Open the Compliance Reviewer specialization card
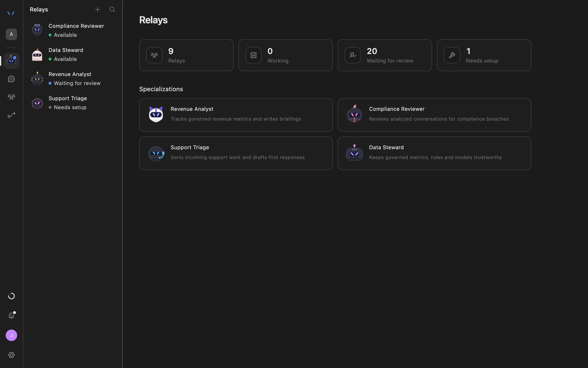588x368 pixels. pos(434,115)
